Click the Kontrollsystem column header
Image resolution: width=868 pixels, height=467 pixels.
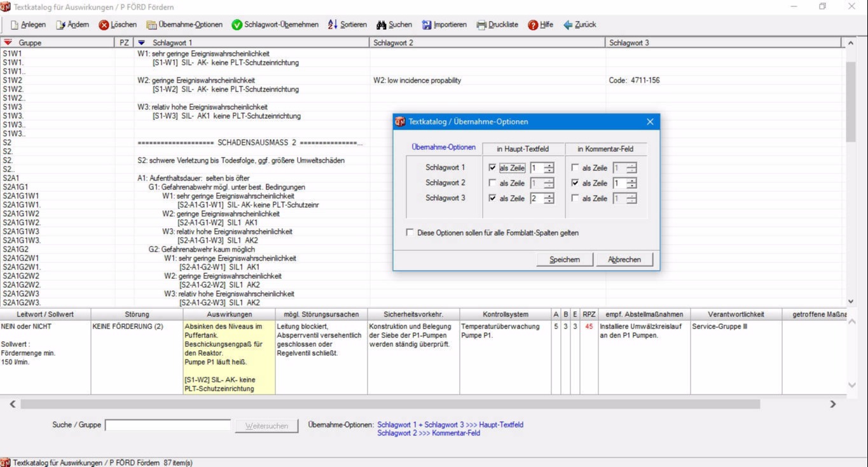[505, 315]
